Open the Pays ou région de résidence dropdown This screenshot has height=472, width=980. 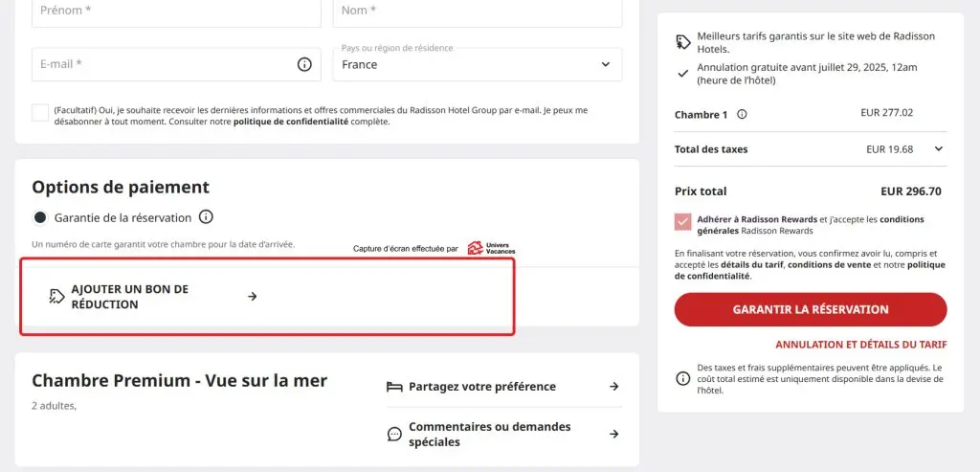tap(477, 64)
